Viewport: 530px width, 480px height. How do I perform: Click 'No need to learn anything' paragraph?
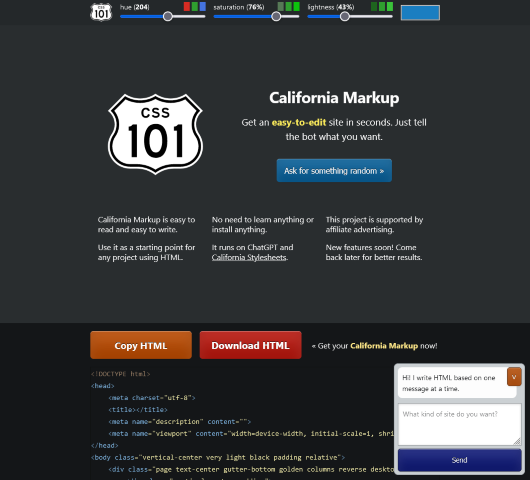263,225
